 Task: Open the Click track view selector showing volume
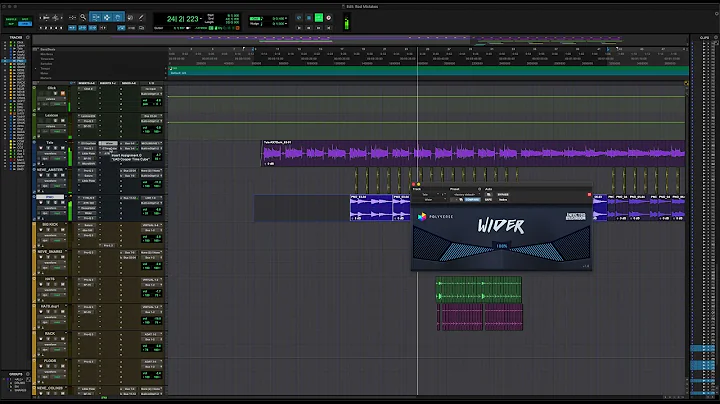51,99
